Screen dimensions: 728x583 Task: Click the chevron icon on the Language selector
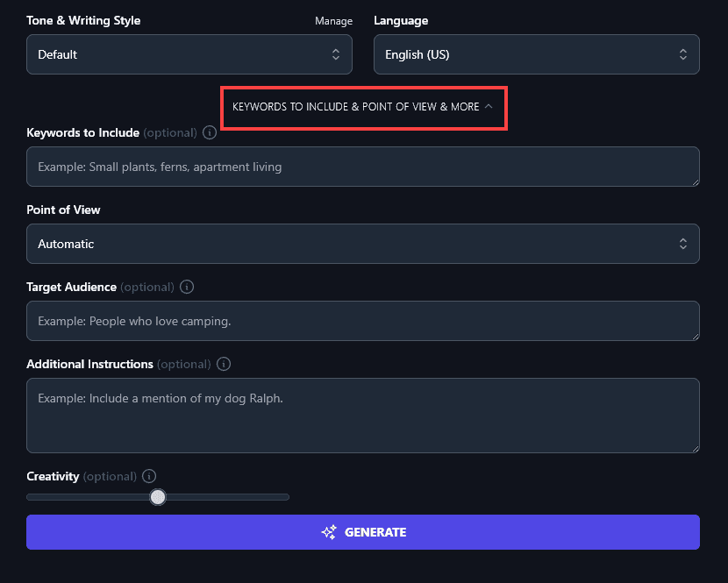point(682,53)
